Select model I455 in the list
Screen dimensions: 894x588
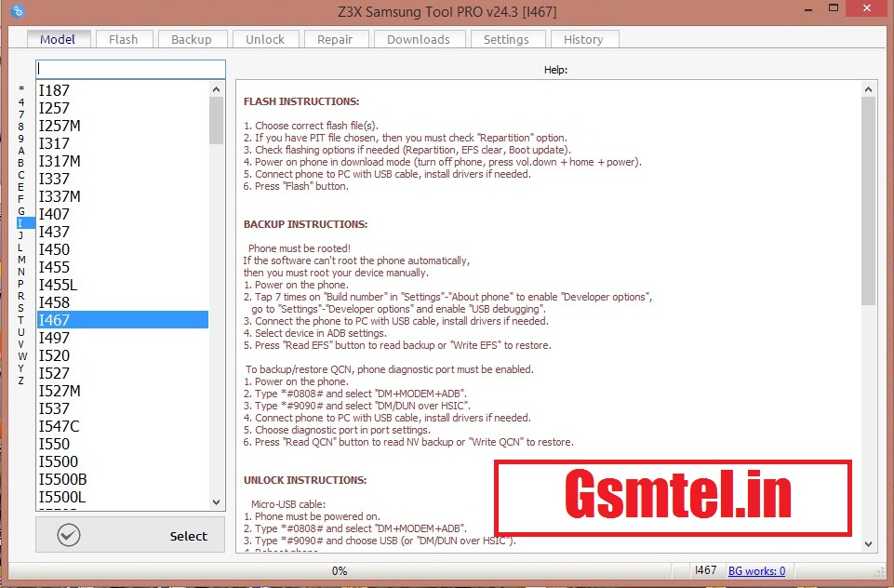pos(123,267)
